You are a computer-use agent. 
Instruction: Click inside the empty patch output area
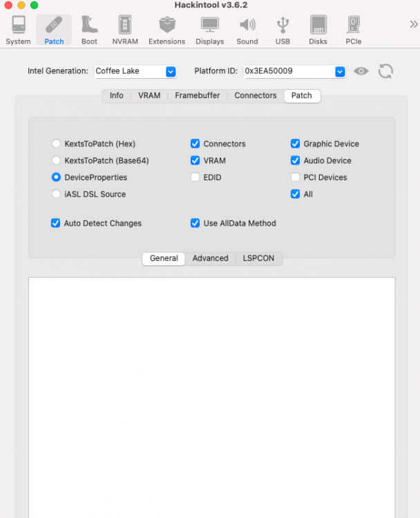[211, 397]
